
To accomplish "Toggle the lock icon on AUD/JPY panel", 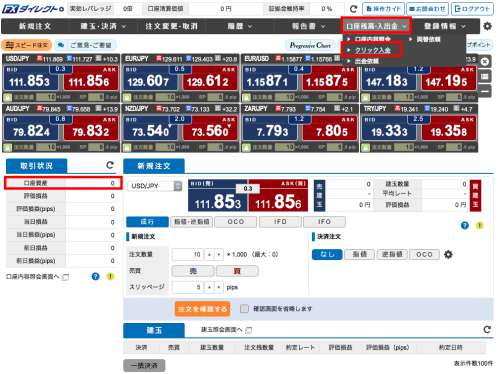I will 7,147.
